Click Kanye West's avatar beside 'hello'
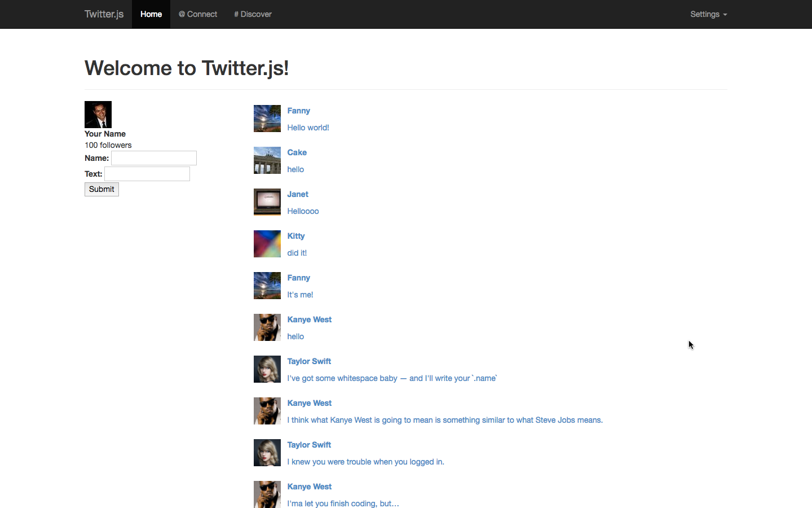The height and width of the screenshot is (508, 812). point(267,327)
